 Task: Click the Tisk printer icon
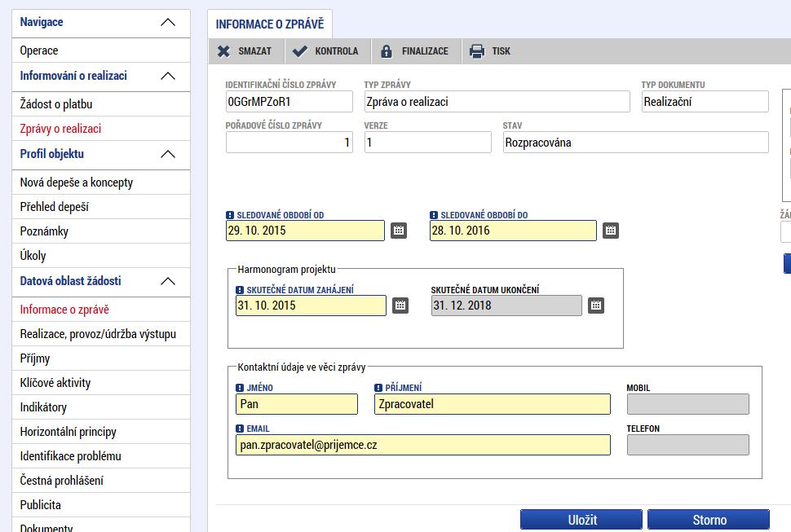click(x=477, y=51)
